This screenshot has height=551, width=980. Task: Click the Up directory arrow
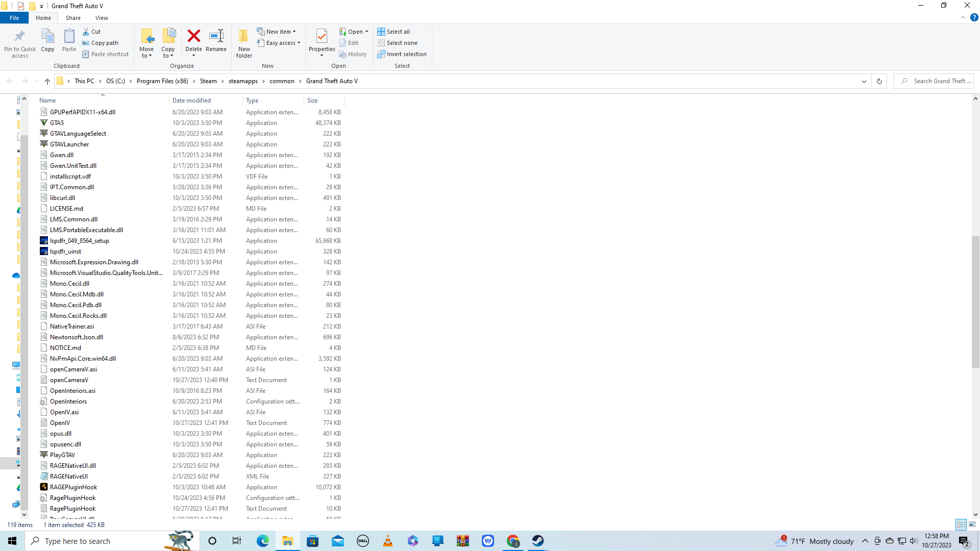click(47, 81)
